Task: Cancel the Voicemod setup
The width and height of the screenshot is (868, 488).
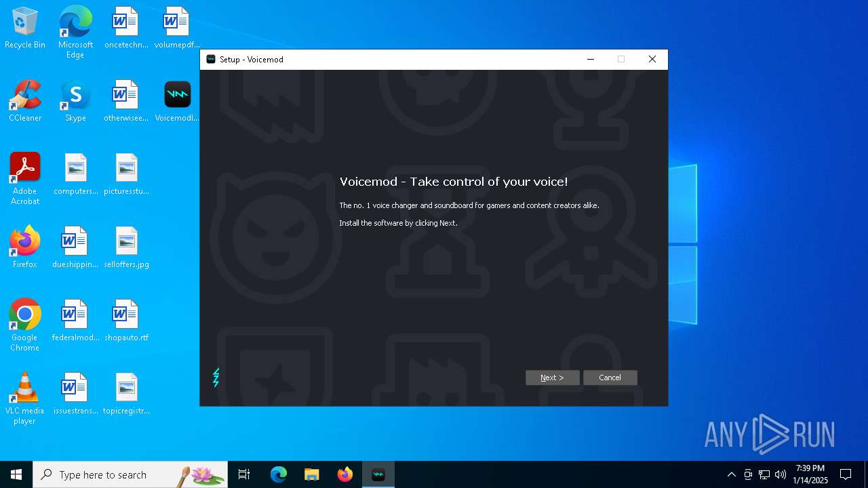Action: coord(610,378)
